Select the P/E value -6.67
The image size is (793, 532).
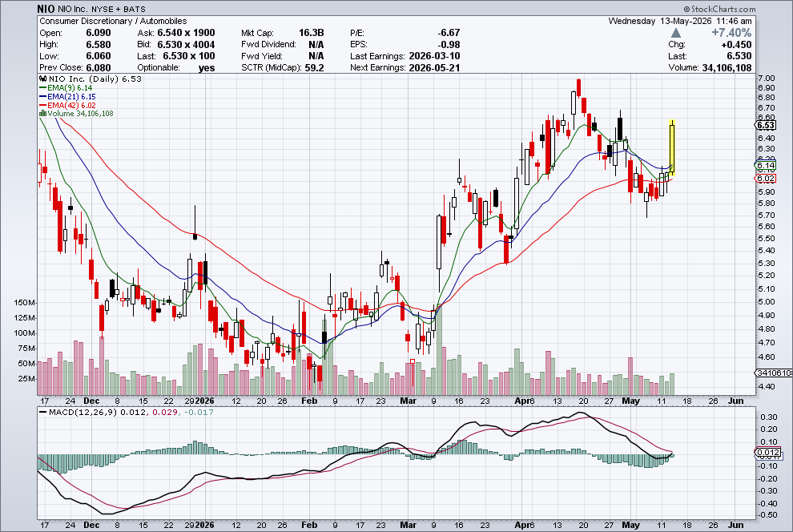(449, 33)
